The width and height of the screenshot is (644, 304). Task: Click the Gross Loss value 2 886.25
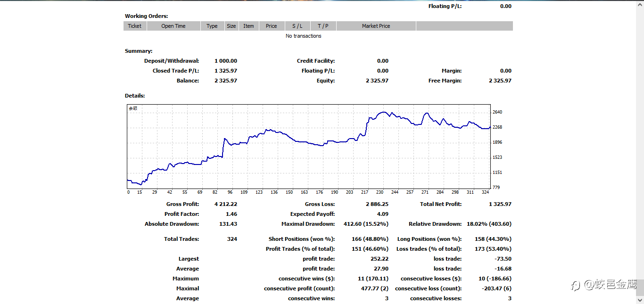[377, 204]
